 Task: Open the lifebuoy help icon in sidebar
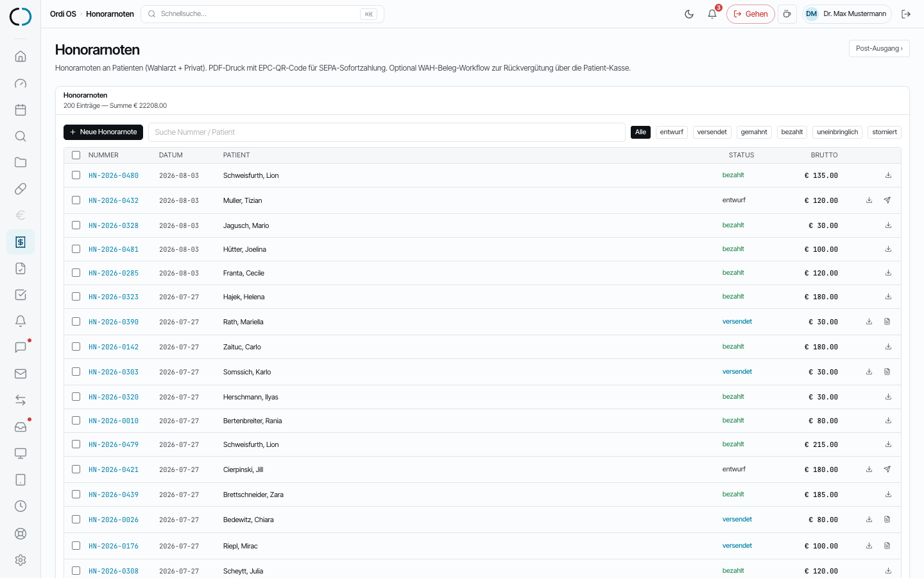point(21,533)
